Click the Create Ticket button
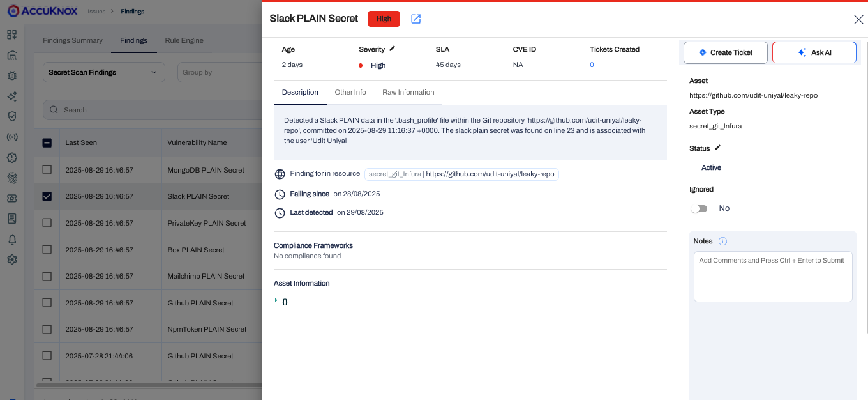The width and height of the screenshot is (868, 400). 725,52
